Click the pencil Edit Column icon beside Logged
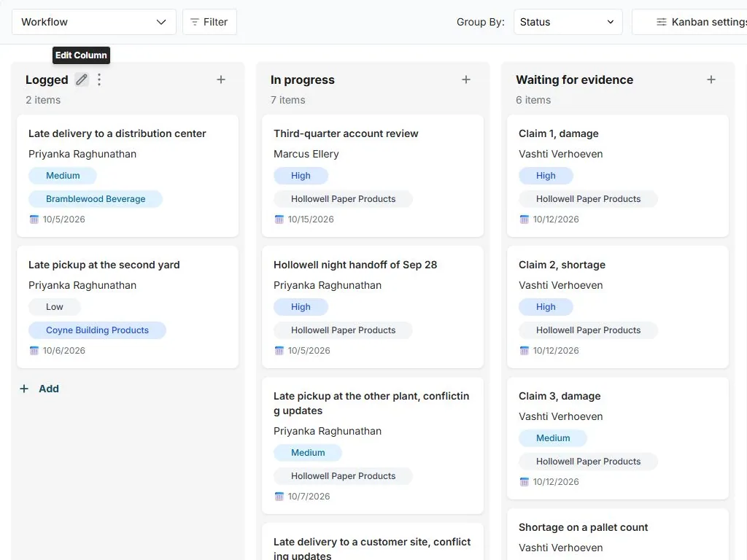 point(82,79)
